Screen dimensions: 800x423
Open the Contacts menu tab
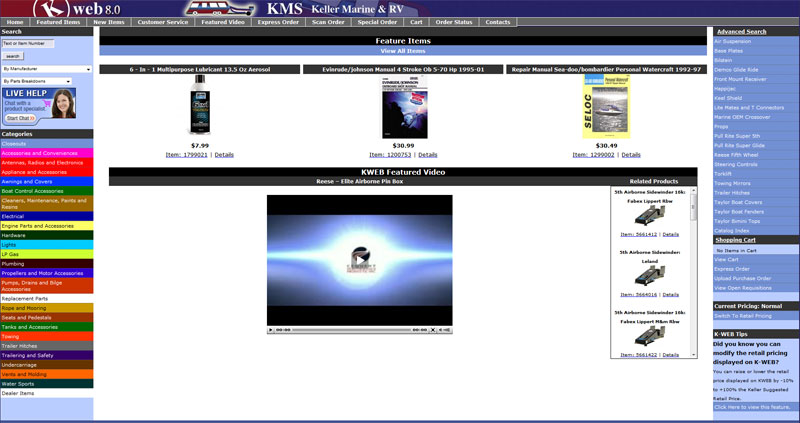coord(498,22)
